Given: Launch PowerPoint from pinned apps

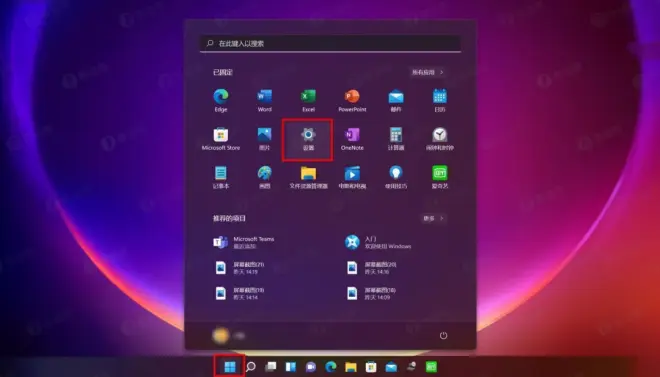Looking at the screenshot, I should tap(352, 100).
